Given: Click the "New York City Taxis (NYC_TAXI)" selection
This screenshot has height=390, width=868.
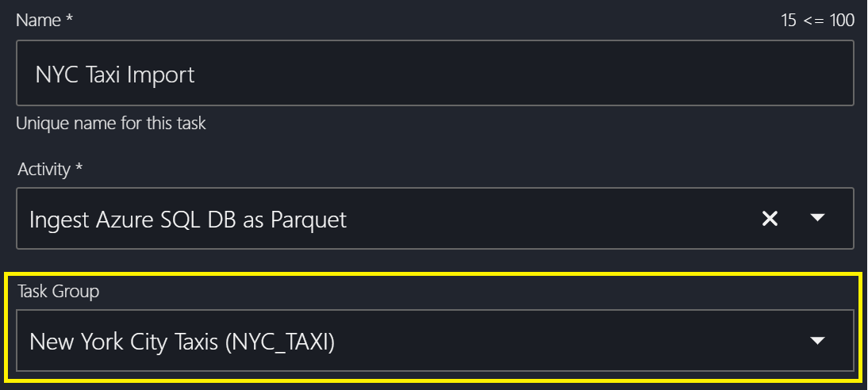Looking at the screenshot, I should tap(182, 342).
